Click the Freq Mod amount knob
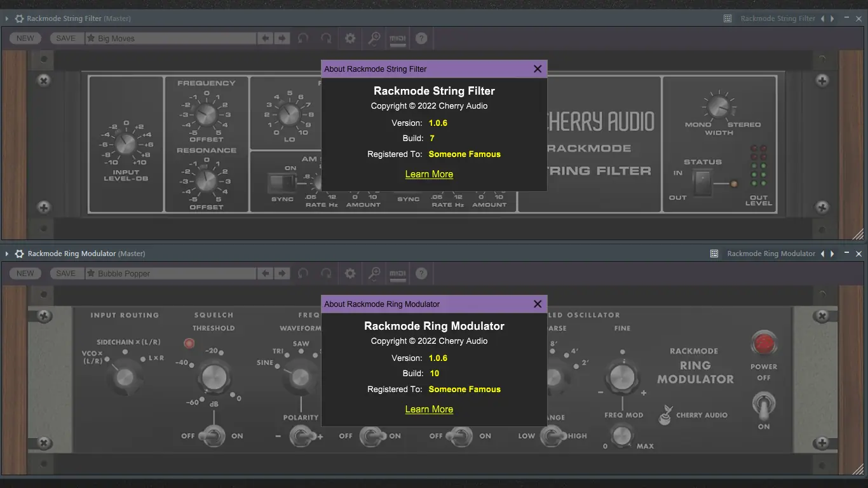This screenshot has width=868, height=488. pos(622,435)
